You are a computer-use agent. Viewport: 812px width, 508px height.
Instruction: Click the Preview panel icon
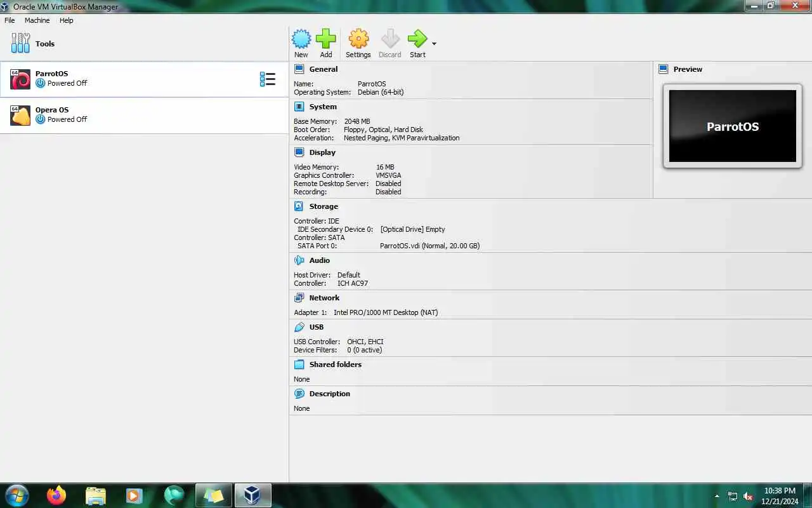tap(664, 69)
